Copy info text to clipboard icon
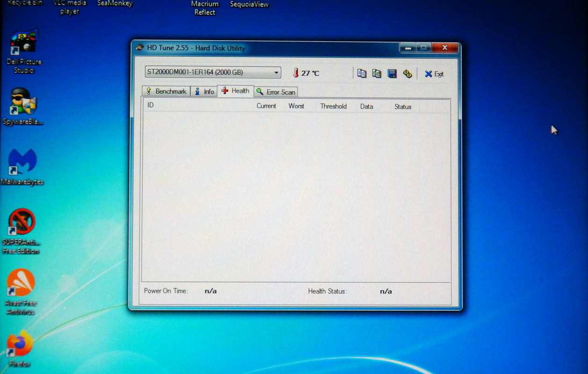Screen dimensions: 588x374 [361, 73]
